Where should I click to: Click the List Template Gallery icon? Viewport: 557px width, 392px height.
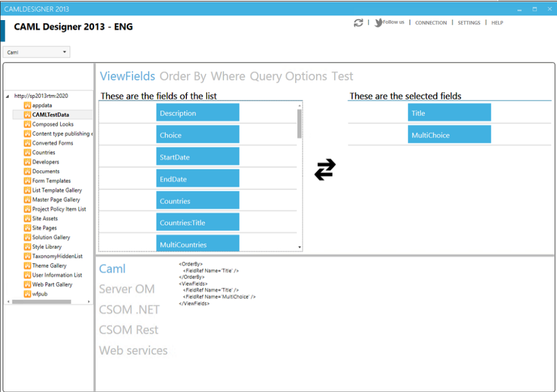tap(27, 190)
